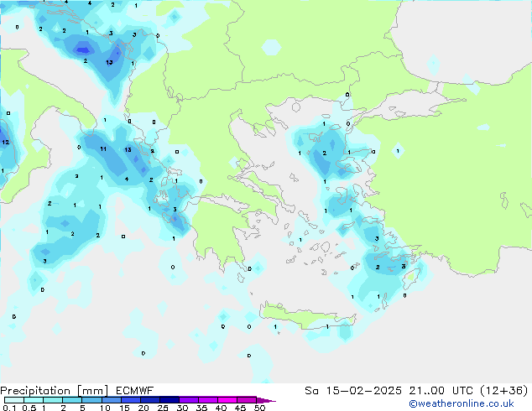This screenshot has height=411, width=532.
Task: Click the dark blue swatch between 25 and 30
Action: (169, 400)
